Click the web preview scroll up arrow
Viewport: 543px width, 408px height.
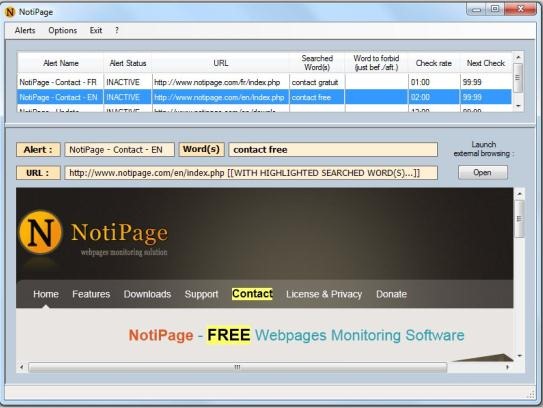coord(519,194)
